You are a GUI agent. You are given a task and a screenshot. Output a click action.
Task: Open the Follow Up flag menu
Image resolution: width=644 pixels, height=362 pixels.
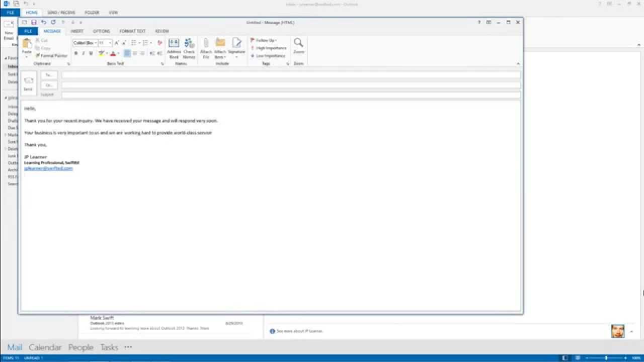tap(264, 40)
